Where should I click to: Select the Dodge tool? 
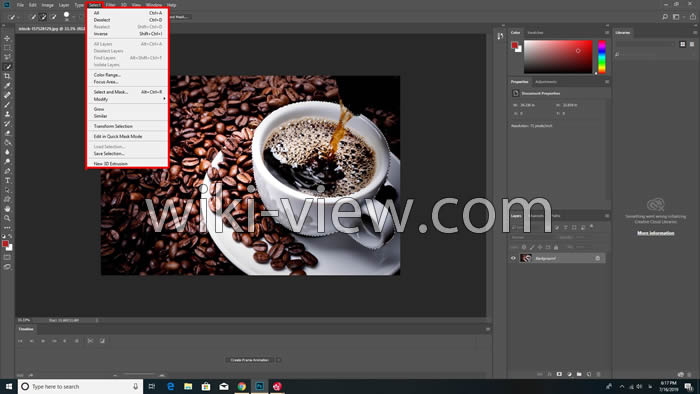7,162
